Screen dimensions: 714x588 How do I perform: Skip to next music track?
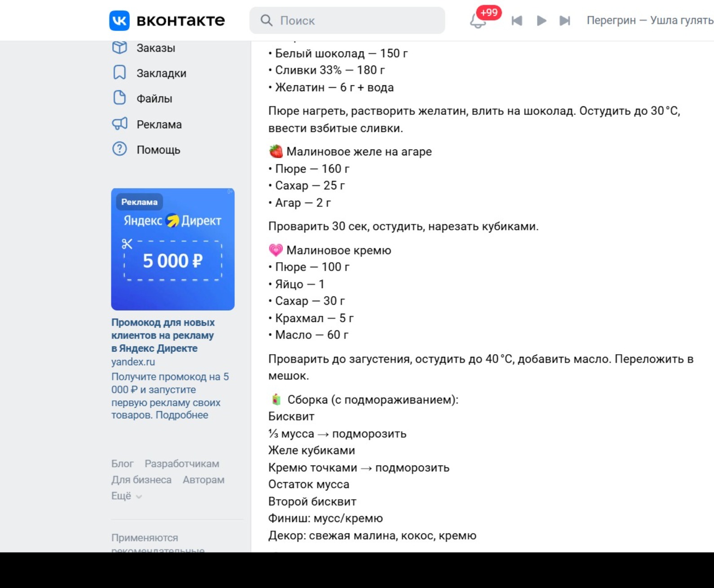(565, 21)
